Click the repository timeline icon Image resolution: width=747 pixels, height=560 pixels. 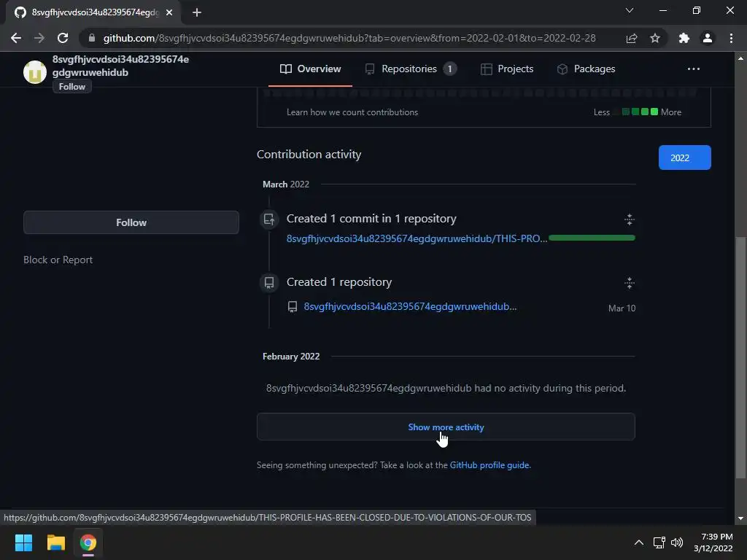click(269, 283)
